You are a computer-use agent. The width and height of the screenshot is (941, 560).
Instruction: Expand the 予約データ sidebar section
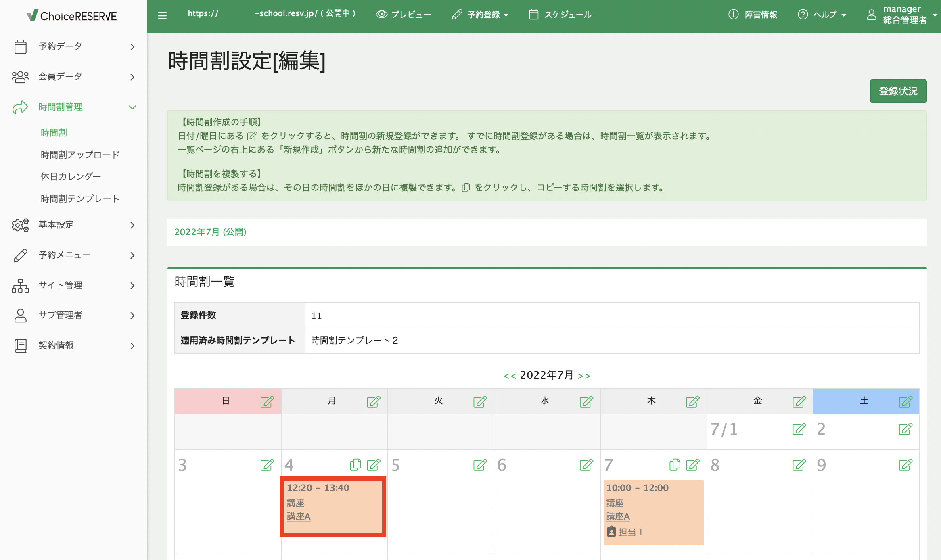point(73,47)
